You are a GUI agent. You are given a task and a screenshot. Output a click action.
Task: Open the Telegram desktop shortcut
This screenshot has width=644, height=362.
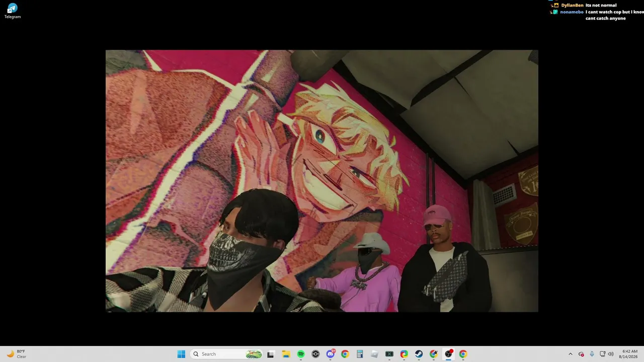13,11
